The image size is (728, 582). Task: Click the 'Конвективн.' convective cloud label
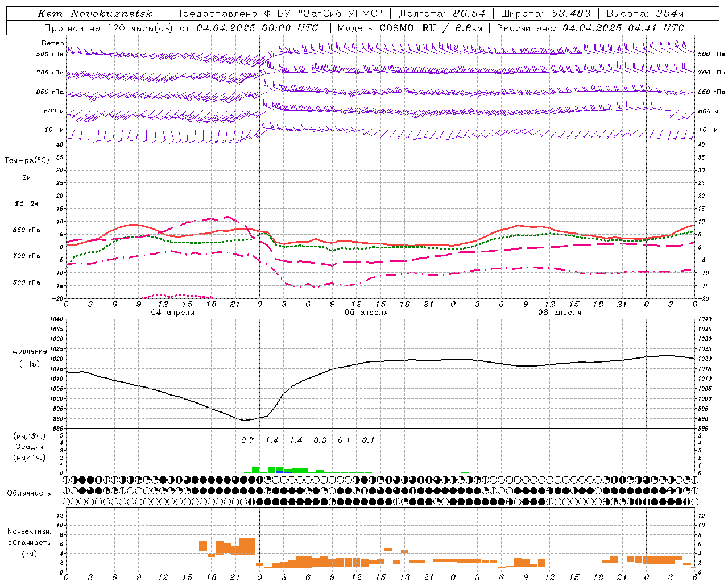click(29, 531)
